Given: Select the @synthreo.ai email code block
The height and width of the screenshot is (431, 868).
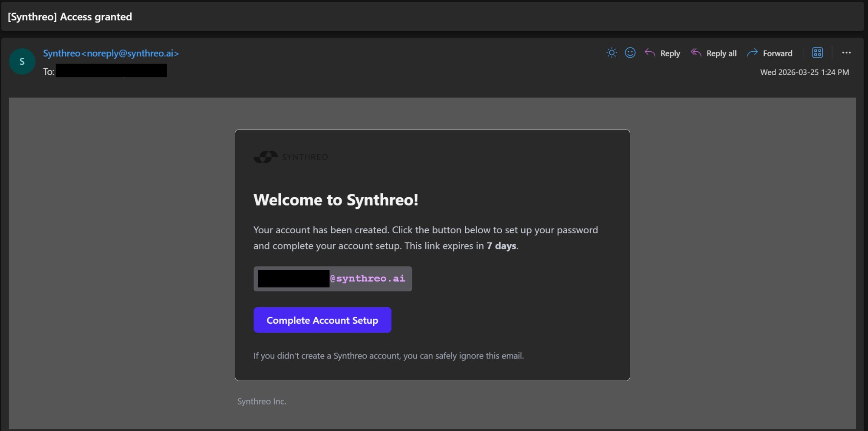Looking at the screenshot, I should click(332, 278).
